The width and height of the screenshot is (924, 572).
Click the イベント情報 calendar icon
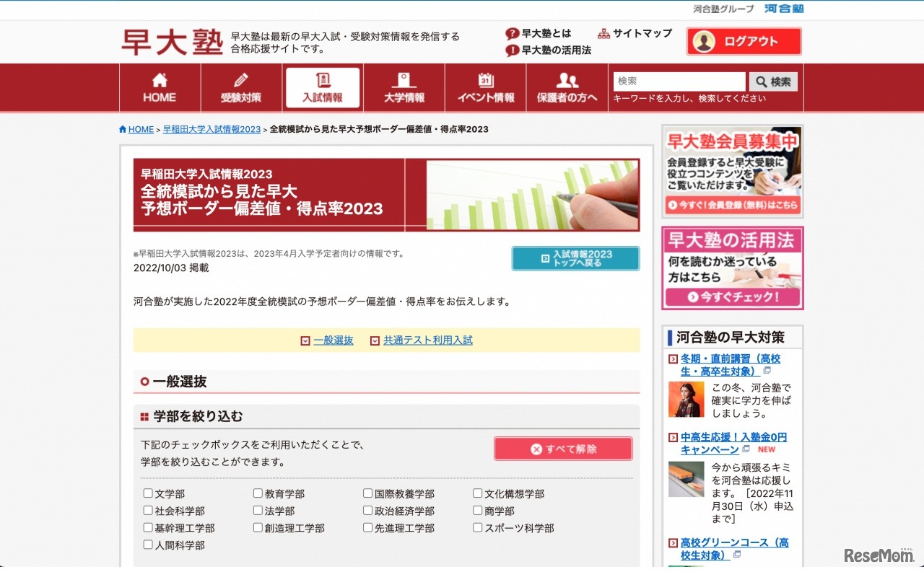(485, 78)
